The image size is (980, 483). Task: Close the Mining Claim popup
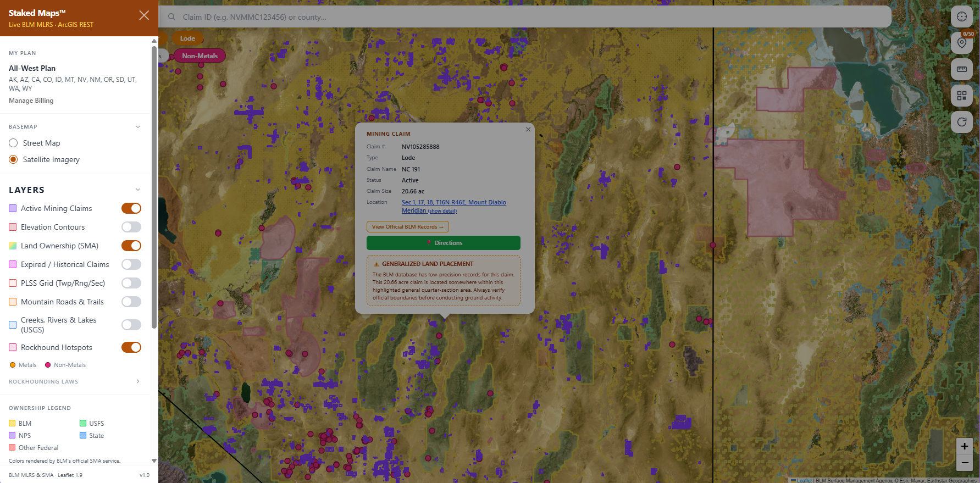point(528,130)
